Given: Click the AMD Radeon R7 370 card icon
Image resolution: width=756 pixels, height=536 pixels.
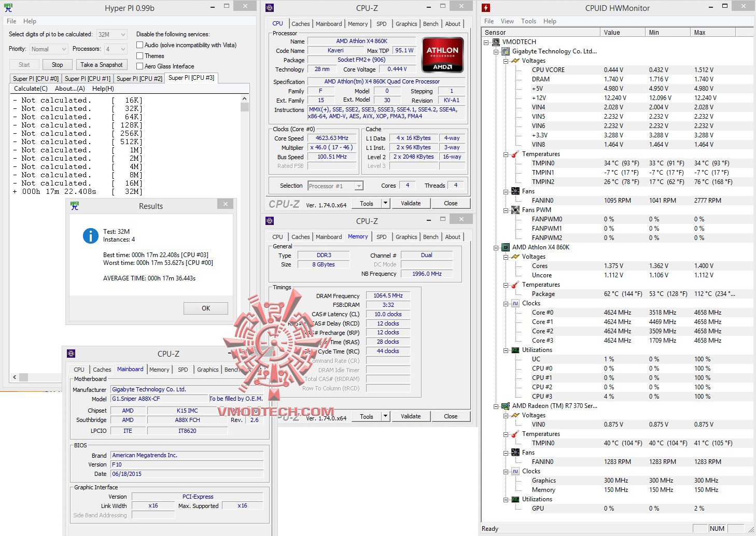Looking at the screenshot, I should [x=506, y=406].
